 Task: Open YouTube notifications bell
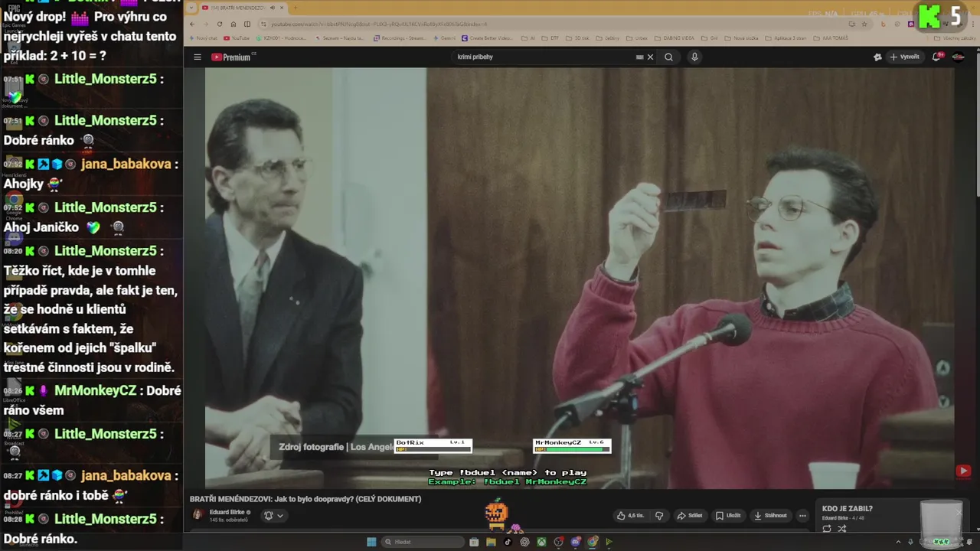click(936, 57)
